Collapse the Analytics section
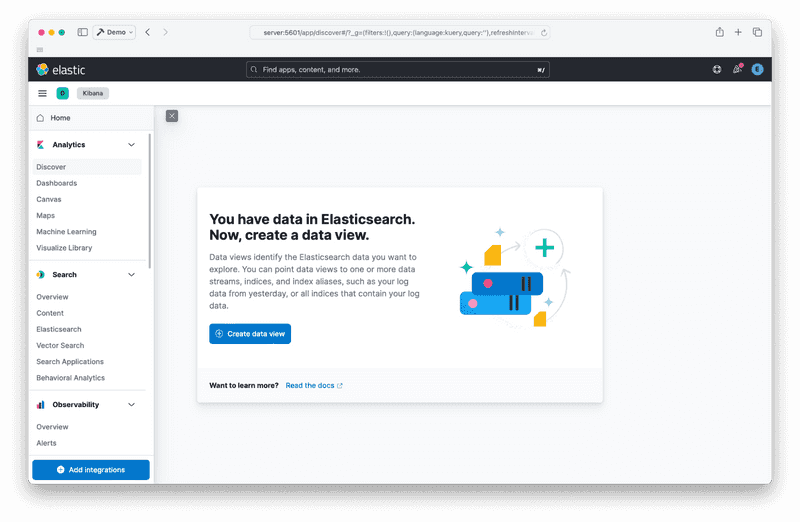Screen dimensions: 800x522 point(131,145)
